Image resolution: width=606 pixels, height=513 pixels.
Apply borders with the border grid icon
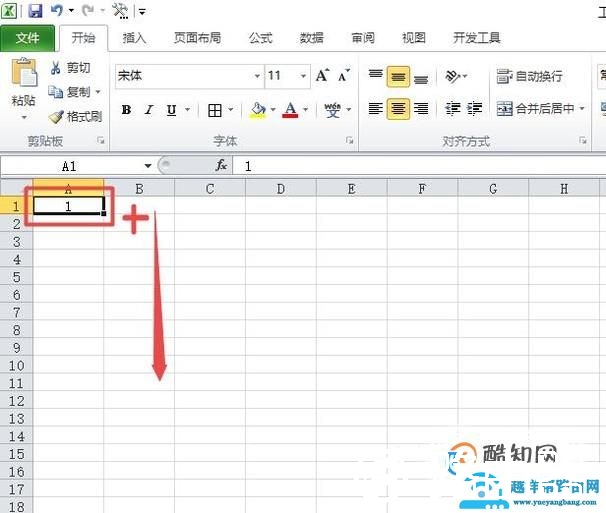click(x=215, y=110)
